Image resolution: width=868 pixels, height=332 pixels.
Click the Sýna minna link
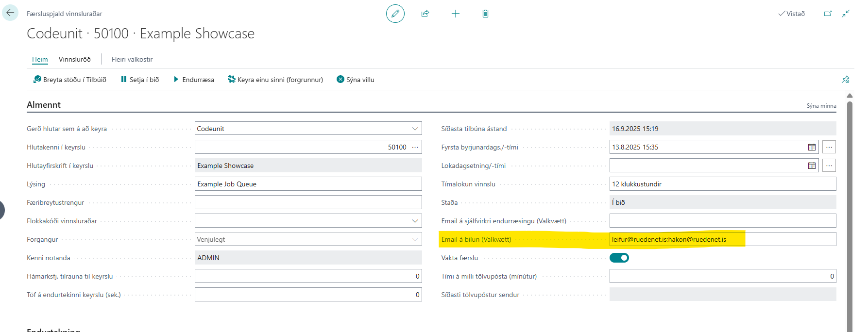point(821,106)
